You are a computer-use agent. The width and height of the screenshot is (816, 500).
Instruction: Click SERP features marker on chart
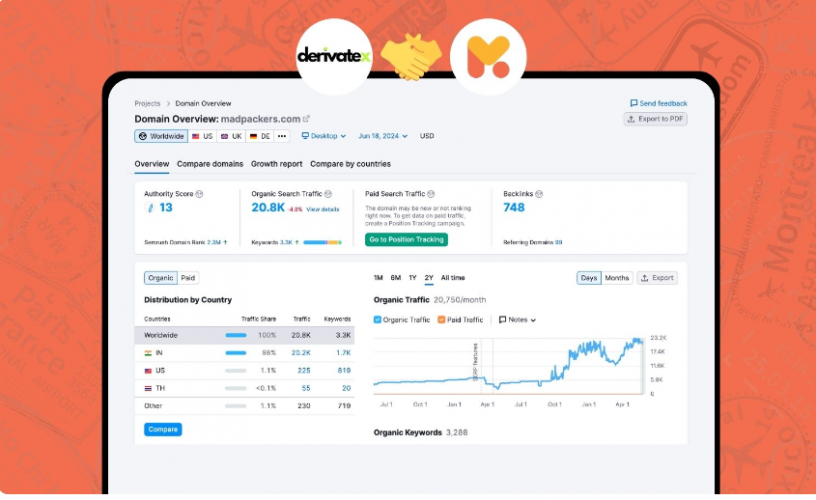(x=475, y=362)
